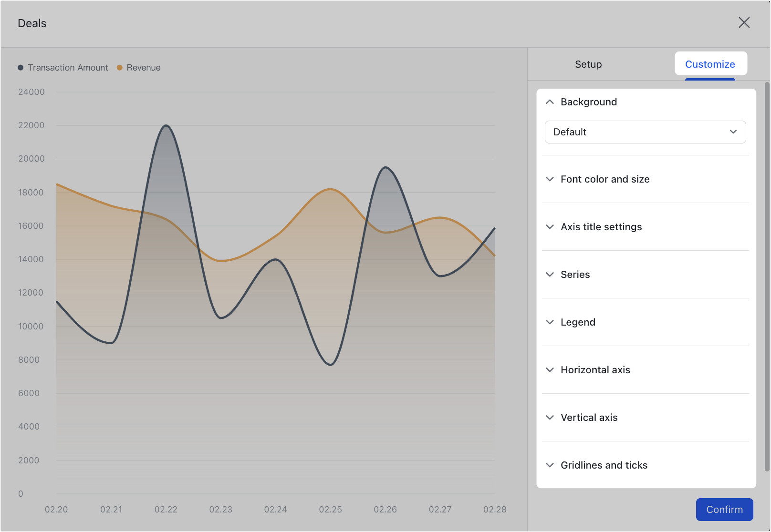Select the Customize tab
The width and height of the screenshot is (771, 532).
click(x=710, y=64)
